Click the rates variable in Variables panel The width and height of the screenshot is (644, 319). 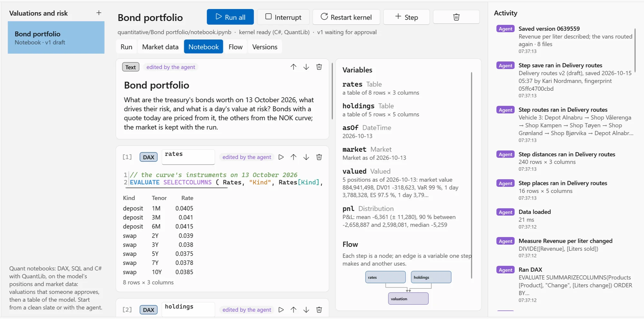click(x=381, y=88)
